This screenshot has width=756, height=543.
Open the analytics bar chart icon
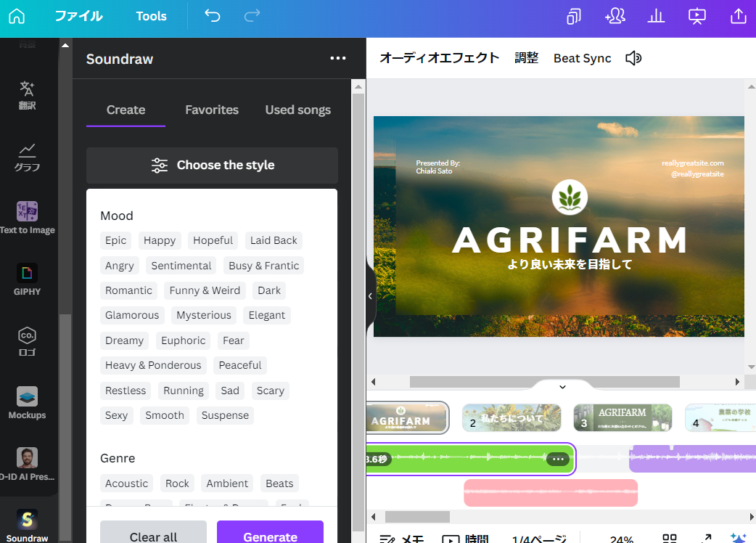point(656,16)
